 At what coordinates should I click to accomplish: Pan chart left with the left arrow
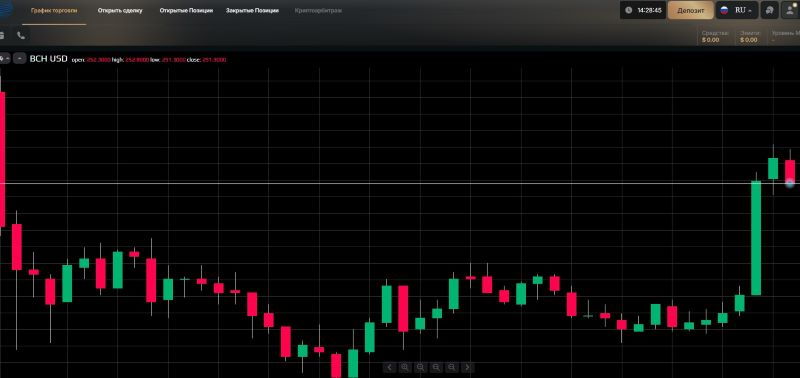click(389, 367)
